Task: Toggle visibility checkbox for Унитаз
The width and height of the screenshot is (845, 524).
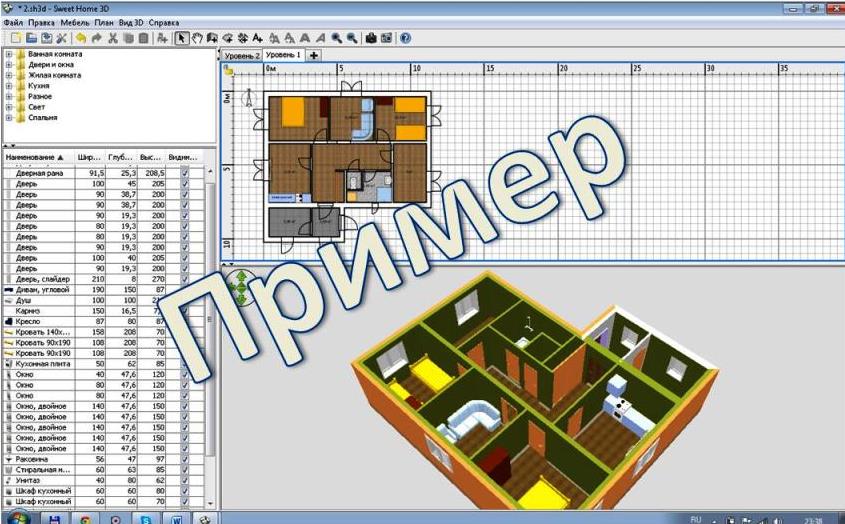Action: click(x=185, y=480)
